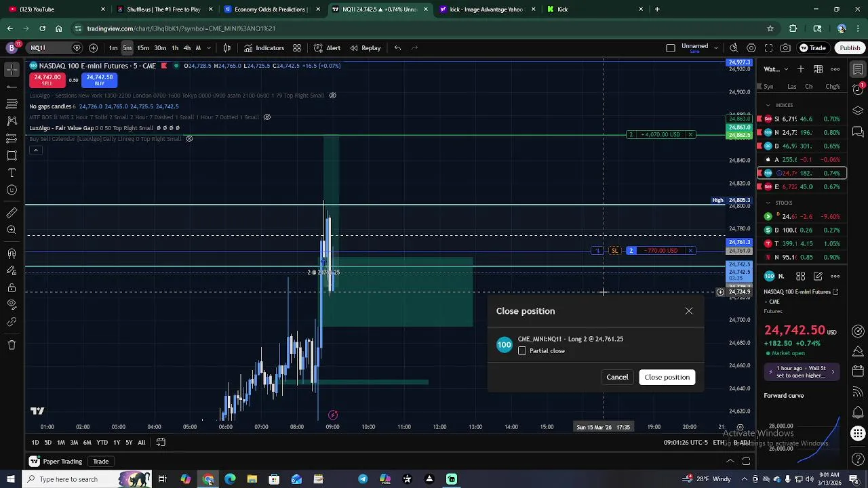868x488 pixels.
Task: Open the Alerts panel clock icon
Action: (858, 88)
